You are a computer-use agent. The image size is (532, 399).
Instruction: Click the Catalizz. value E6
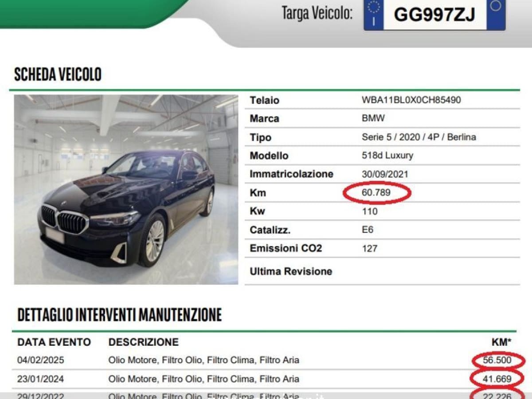(368, 230)
